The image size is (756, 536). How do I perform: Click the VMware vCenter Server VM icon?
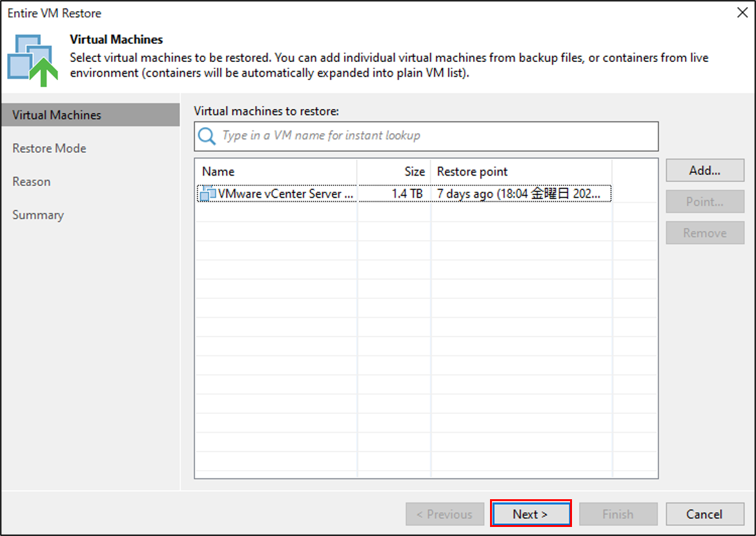208,193
